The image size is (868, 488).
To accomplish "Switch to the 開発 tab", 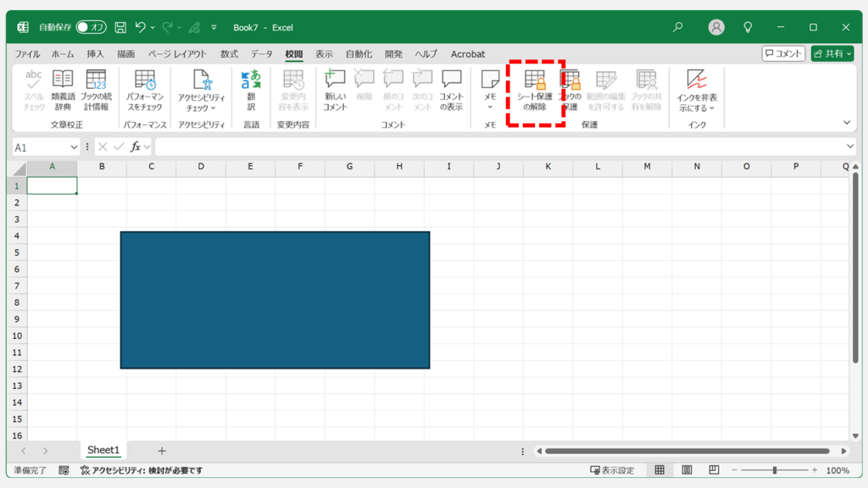I will [393, 53].
